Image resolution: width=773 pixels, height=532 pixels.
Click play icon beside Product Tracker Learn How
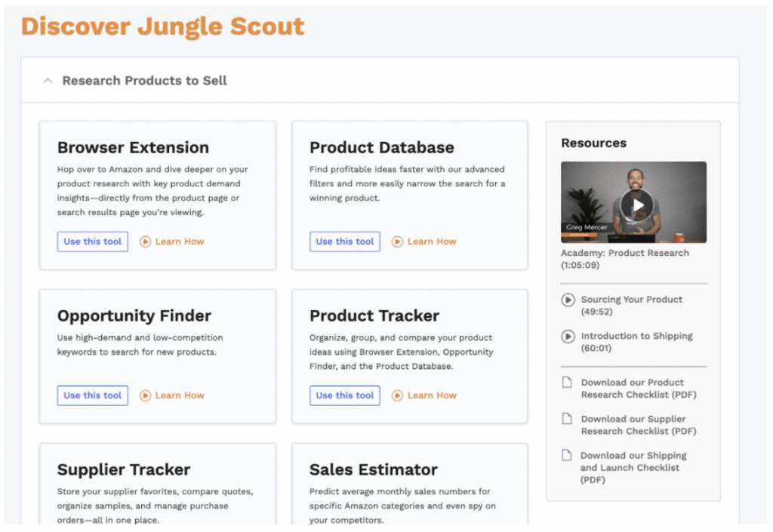(x=397, y=395)
